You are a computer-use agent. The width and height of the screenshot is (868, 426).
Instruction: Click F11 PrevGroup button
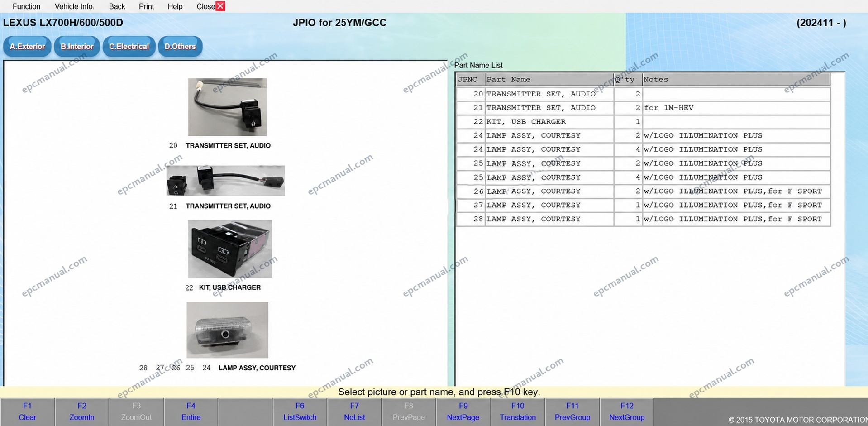click(x=572, y=412)
